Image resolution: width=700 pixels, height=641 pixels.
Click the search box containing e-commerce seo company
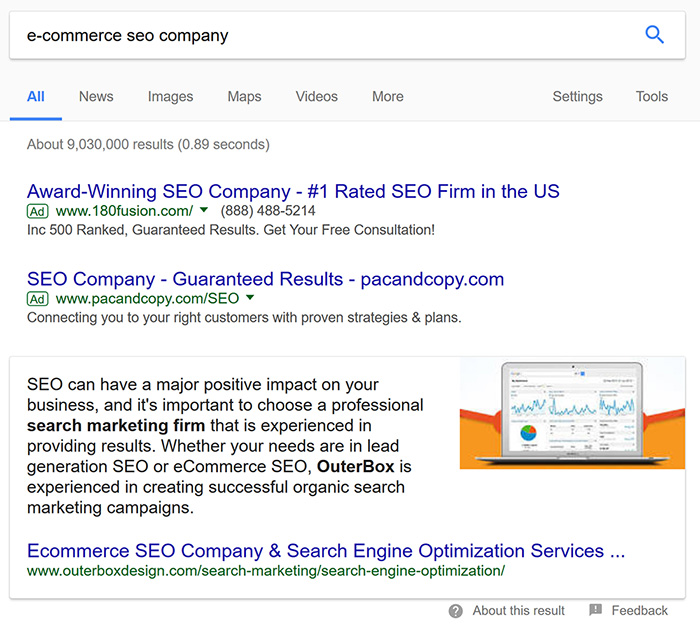pos(347,35)
